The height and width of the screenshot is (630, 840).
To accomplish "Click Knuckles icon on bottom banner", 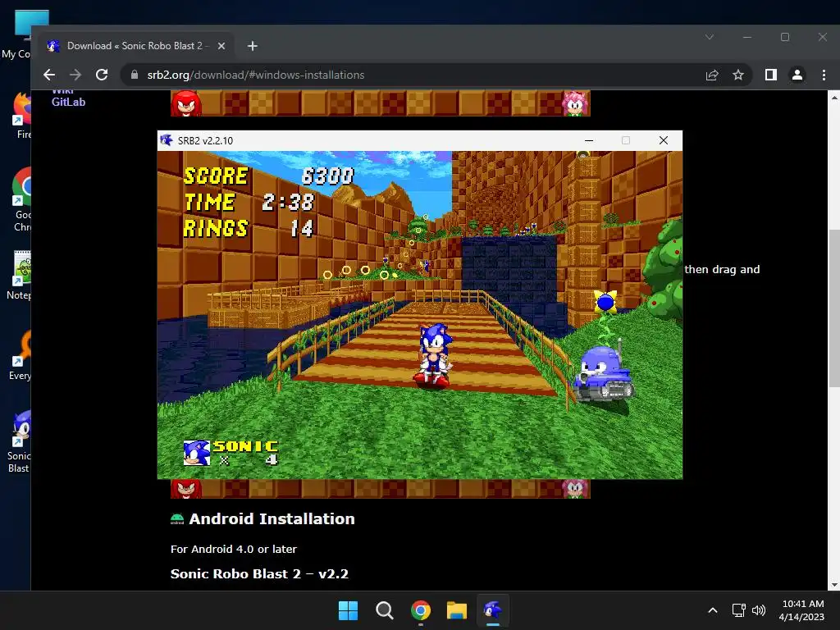I will [186, 489].
